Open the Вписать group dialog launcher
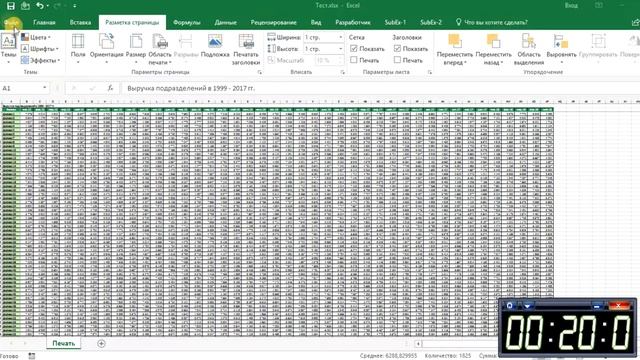Viewport: 640px width, 360px height. (x=342, y=72)
